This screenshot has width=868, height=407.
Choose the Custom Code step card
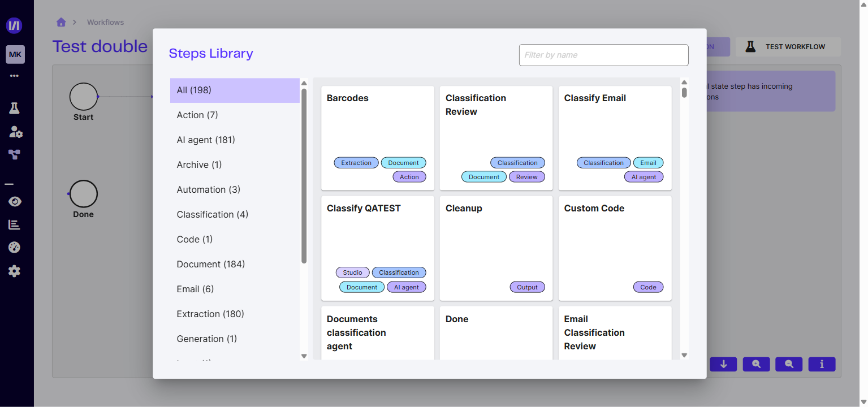coord(615,248)
